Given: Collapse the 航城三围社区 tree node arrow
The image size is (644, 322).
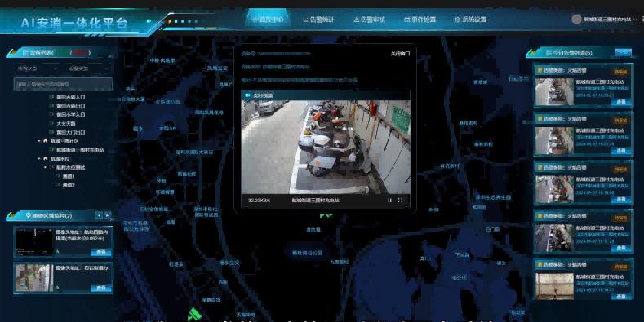Looking at the screenshot, I should tap(39, 141).
